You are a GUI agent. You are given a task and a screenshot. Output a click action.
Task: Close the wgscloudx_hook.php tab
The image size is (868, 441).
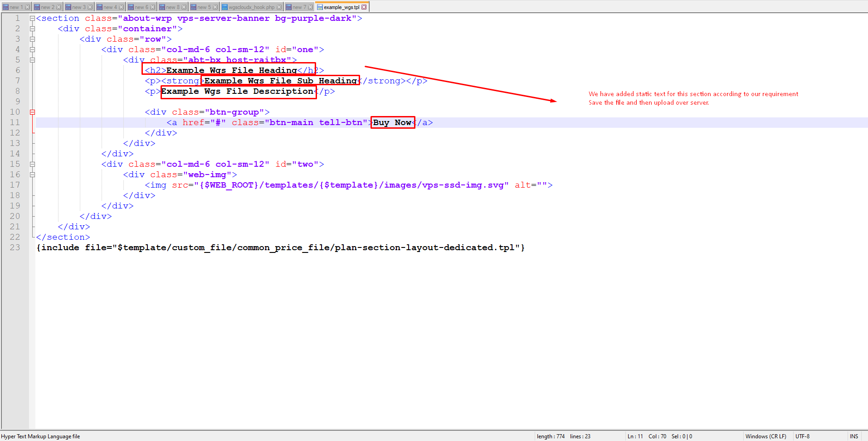pyautogui.click(x=279, y=7)
